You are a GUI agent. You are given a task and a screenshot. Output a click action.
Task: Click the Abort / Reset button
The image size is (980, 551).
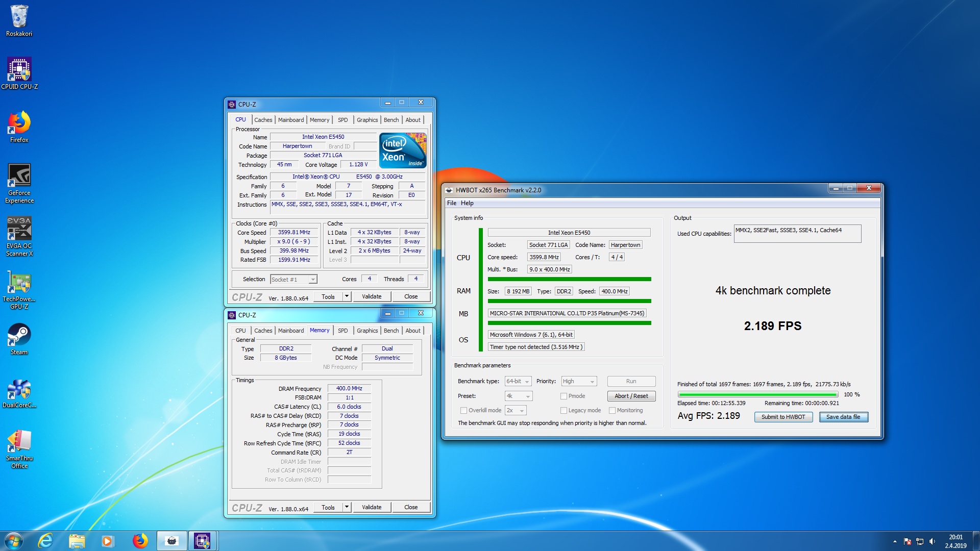coord(631,396)
